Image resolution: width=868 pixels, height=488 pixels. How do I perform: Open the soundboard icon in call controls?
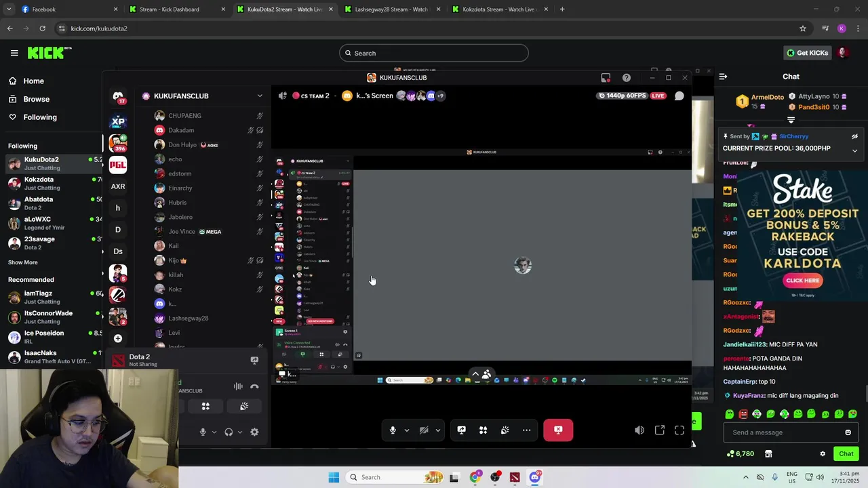click(505, 430)
